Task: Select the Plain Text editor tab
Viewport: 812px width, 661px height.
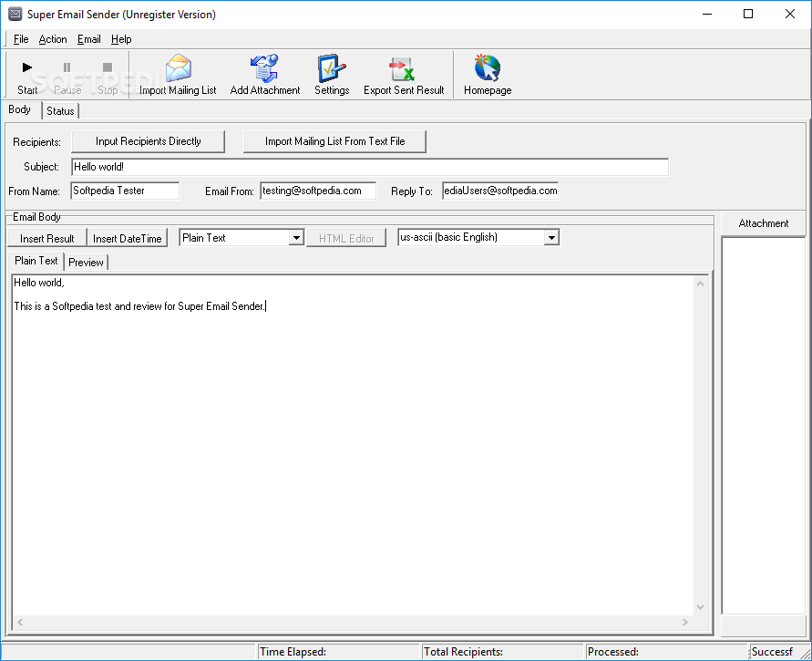Action: [36, 261]
